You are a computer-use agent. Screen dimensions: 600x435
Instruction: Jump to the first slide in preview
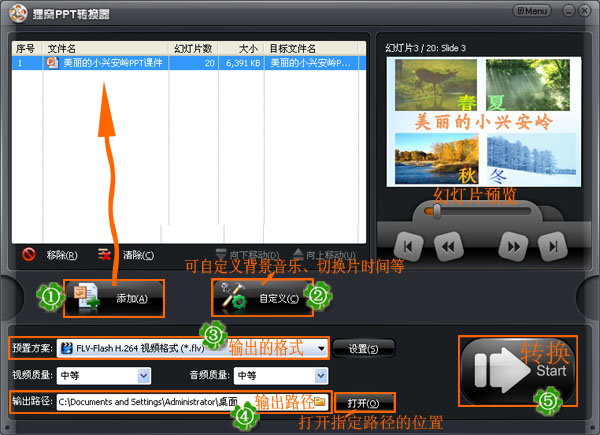pyautogui.click(x=409, y=247)
